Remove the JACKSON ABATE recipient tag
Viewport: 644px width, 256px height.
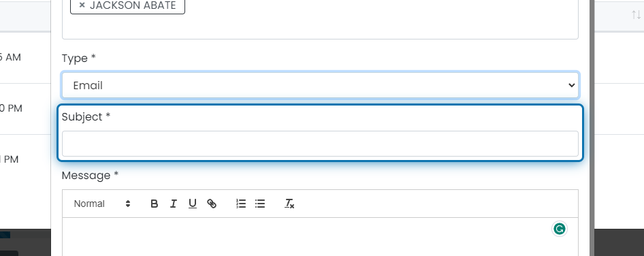coord(82,5)
